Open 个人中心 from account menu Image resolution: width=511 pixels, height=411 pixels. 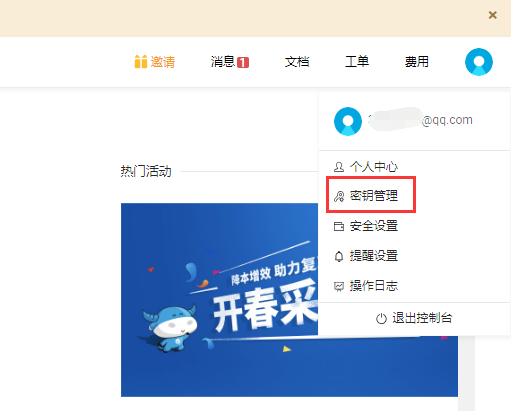click(374, 167)
